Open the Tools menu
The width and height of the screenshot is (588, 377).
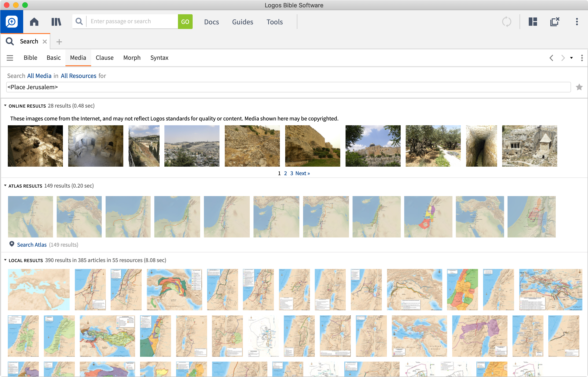coord(275,22)
